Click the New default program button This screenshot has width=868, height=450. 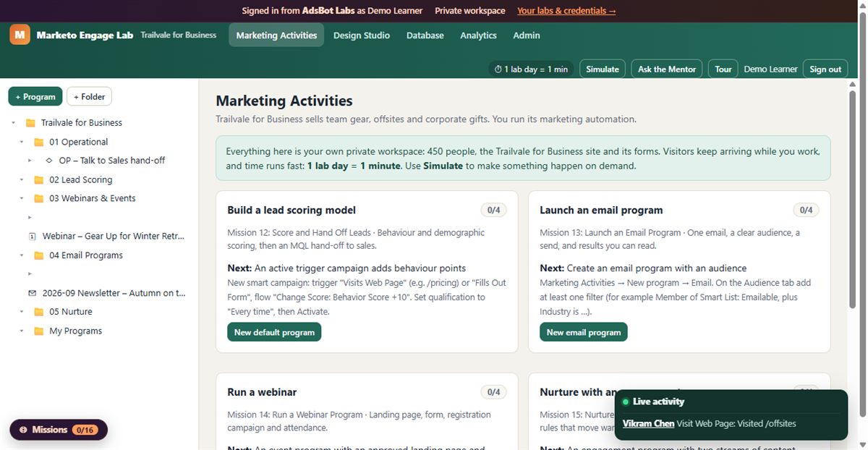(x=274, y=332)
